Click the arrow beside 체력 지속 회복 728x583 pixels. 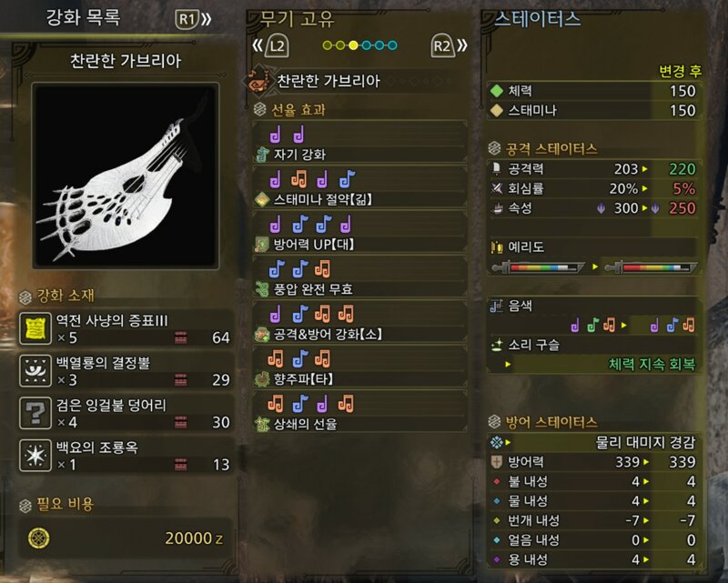point(508,365)
